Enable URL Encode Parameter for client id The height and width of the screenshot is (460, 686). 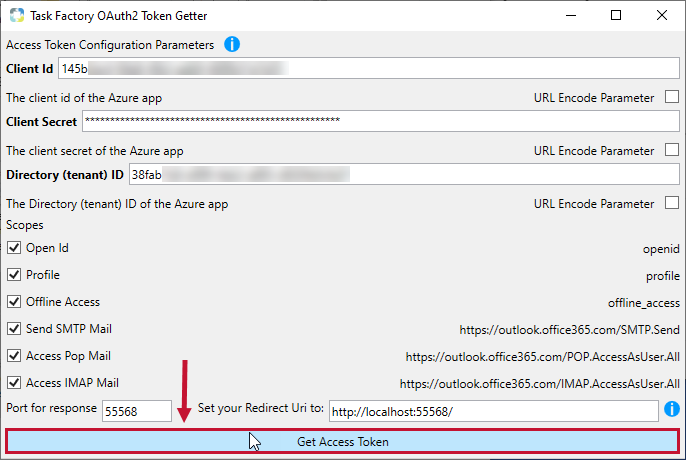coord(672,97)
